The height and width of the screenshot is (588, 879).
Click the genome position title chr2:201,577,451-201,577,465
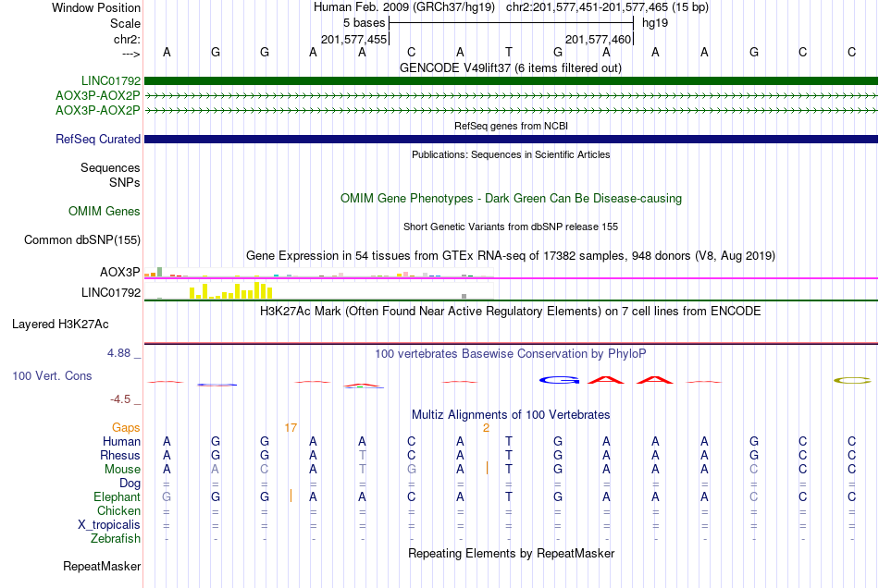[607, 7]
